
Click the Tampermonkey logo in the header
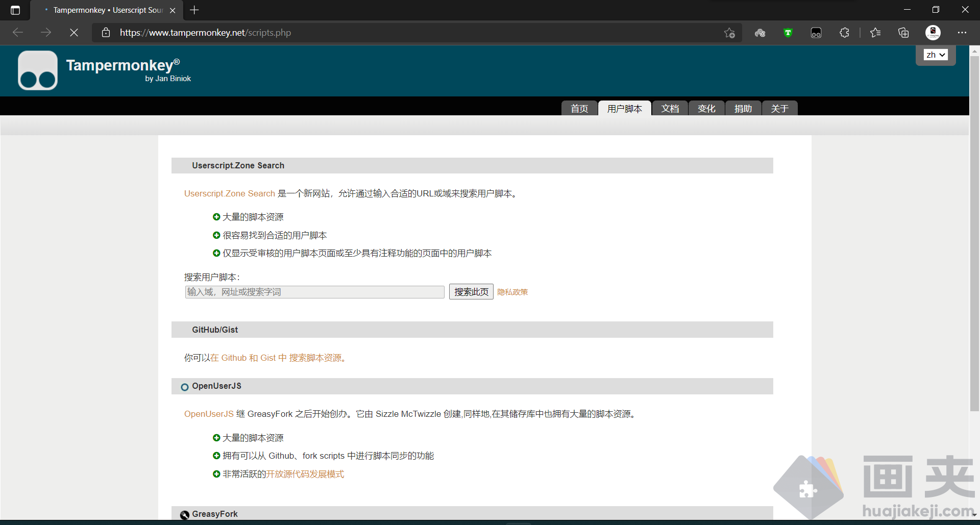point(38,70)
